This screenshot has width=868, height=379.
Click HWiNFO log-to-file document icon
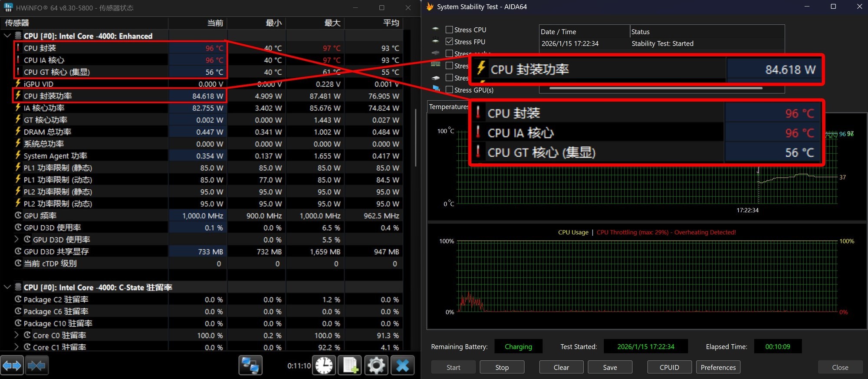point(350,366)
